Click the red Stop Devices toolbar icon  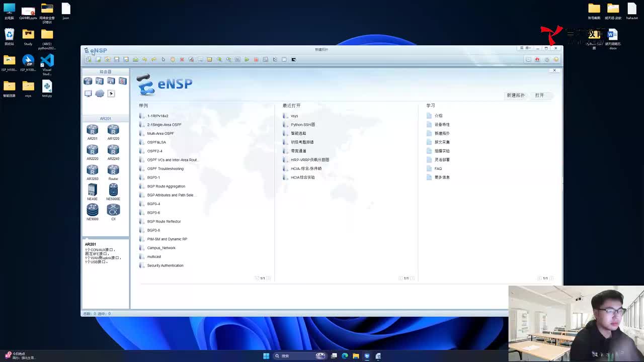pyautogui.click(x=256, y=59)
